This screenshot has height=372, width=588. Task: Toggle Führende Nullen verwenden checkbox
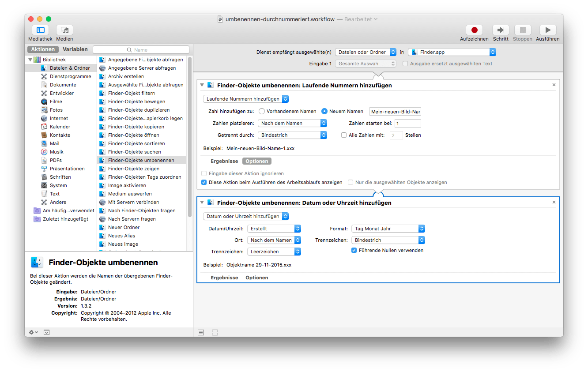coord(354,250)
